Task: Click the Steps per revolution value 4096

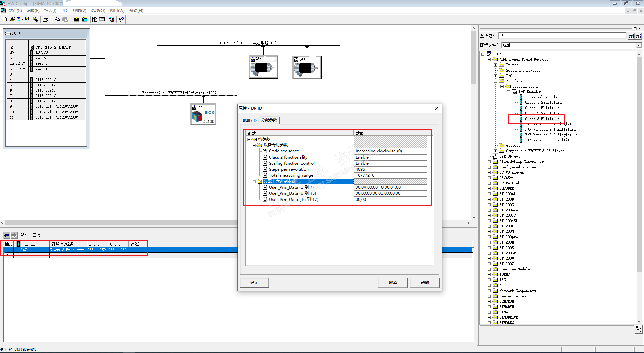Action: tap(390, 169)
